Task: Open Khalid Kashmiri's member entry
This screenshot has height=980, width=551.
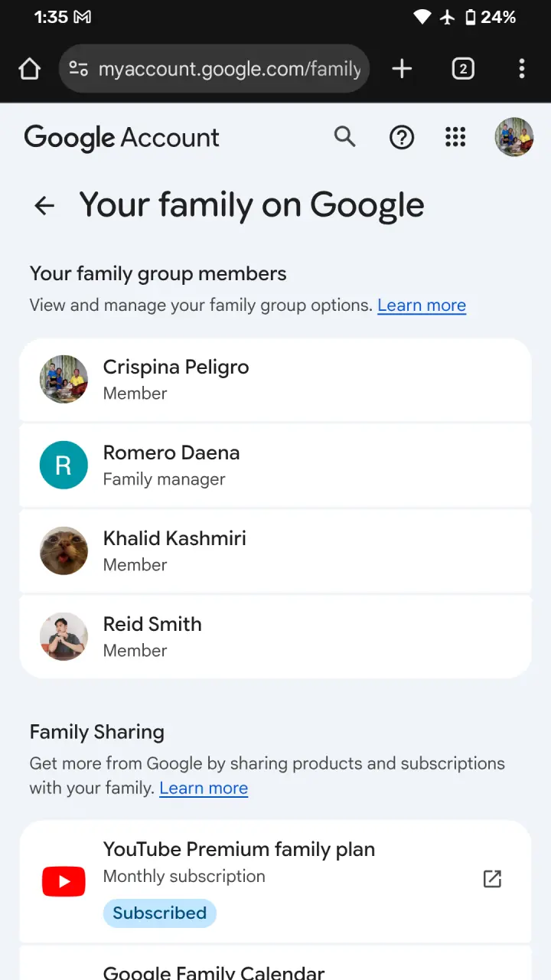Action: tap(275, 550)
